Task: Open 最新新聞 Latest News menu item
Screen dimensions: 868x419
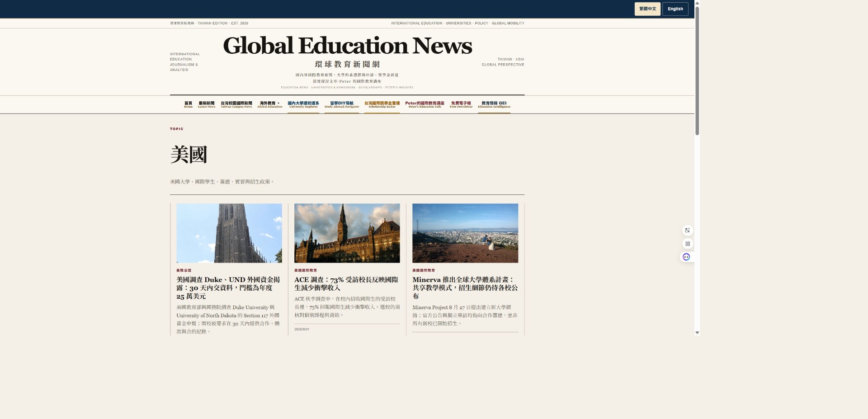Action: 207,104
